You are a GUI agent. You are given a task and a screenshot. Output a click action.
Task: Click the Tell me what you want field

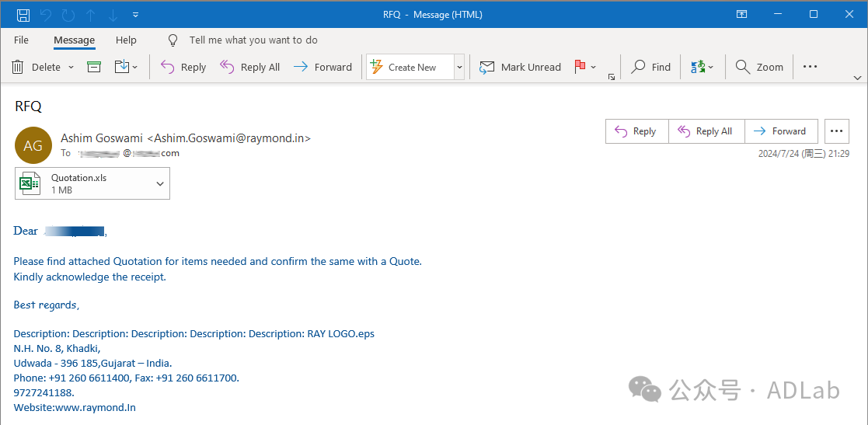pos(253,40)
